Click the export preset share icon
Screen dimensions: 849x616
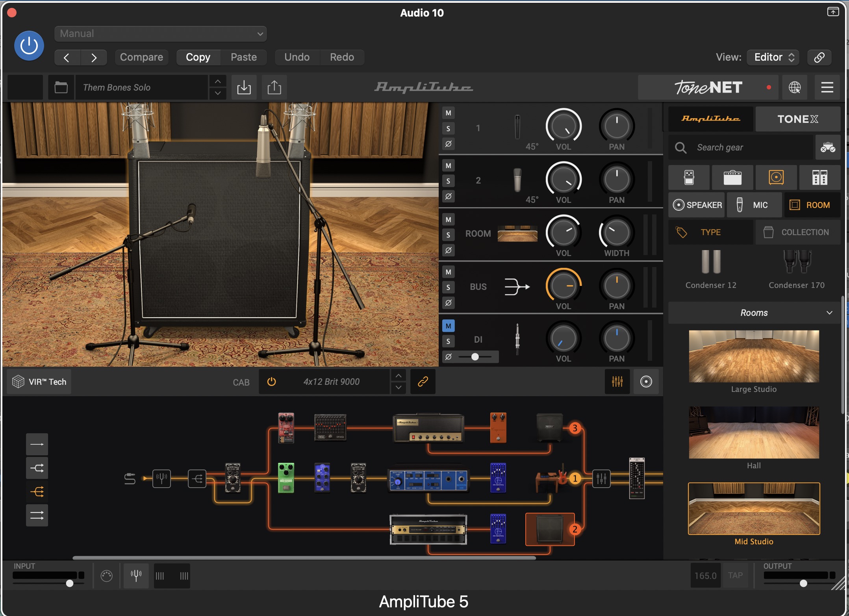coord(274,87)
